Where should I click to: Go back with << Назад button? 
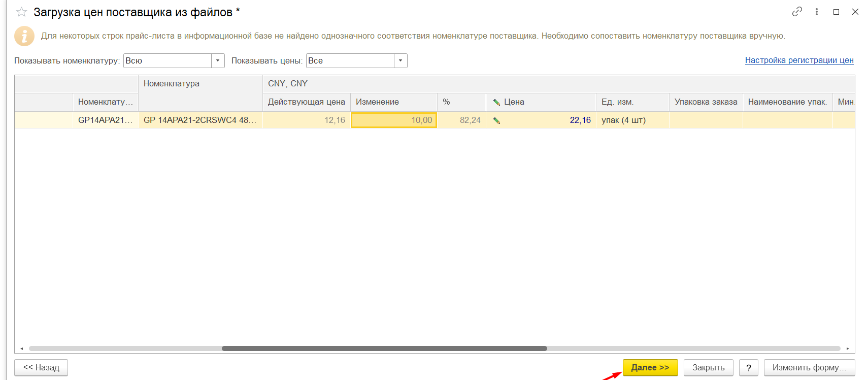click(41, 367)
